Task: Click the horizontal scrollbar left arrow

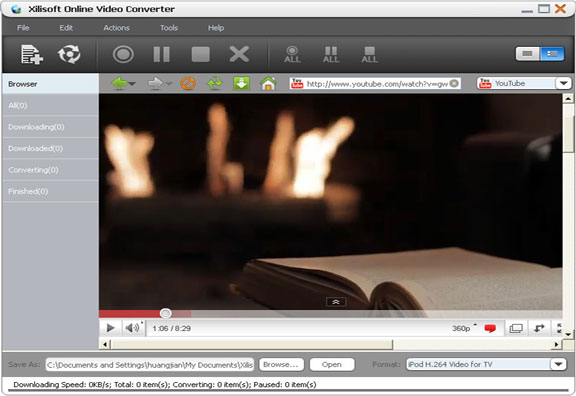Action: point(105,345)
